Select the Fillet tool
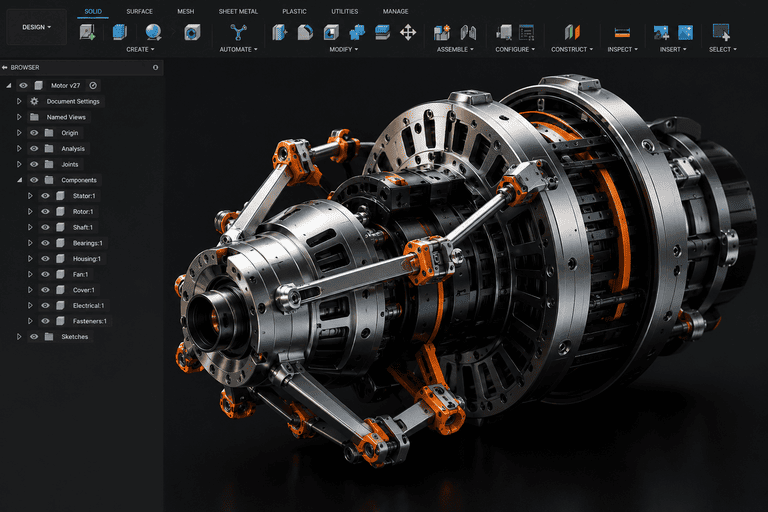Image resolution: width=768 pixels, height=512 pixels. pyautogui.click(x=305, y=32)
